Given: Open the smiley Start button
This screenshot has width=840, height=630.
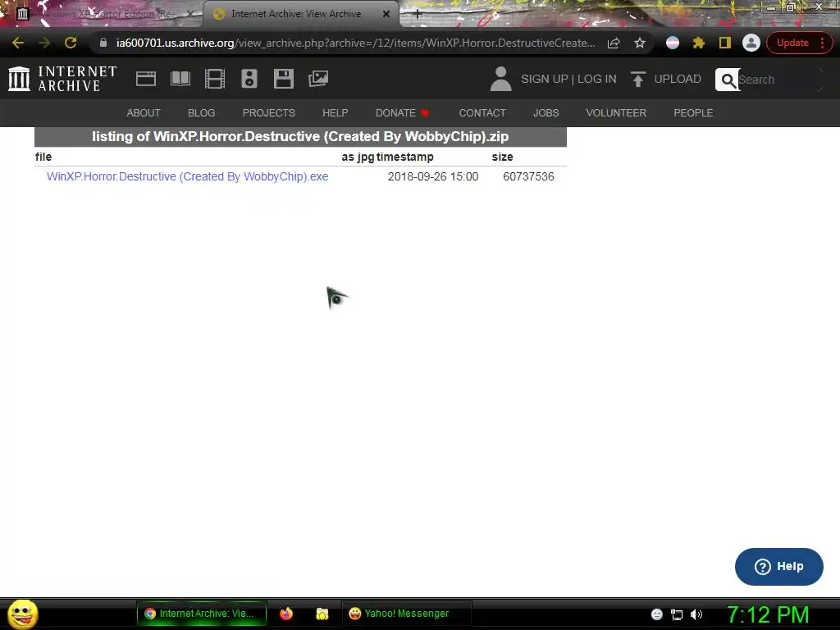Looking at the screenshot, I should point(22,614).
